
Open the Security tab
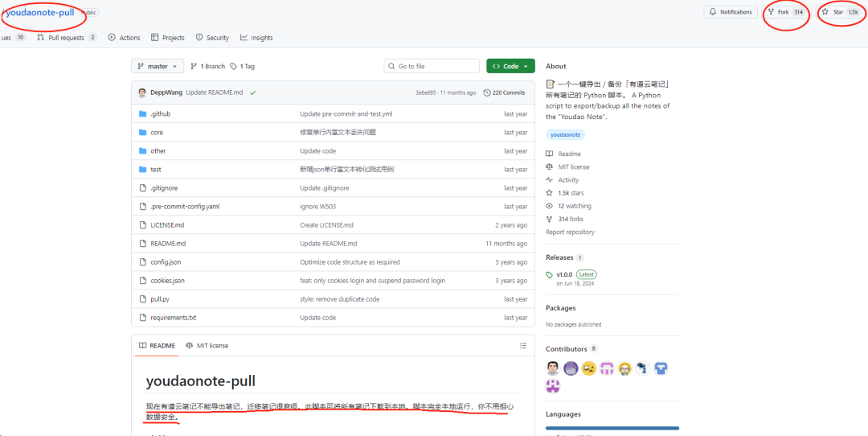click(x=212, y=38)
